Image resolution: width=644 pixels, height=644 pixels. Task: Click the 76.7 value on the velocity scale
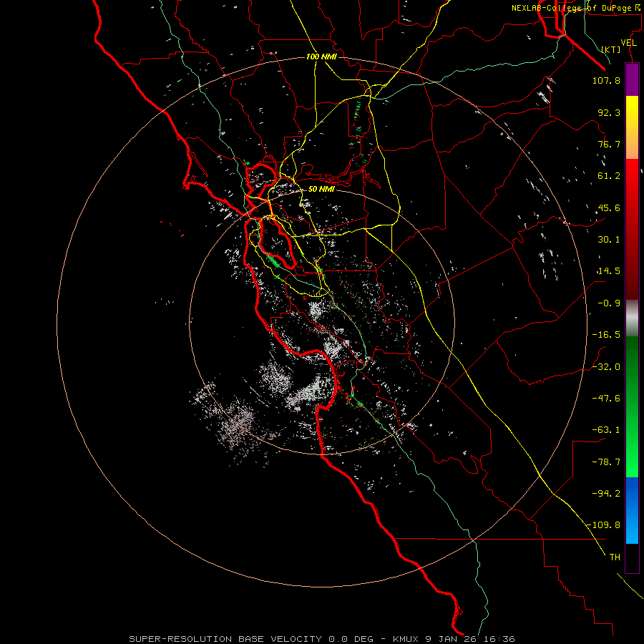tap(609, 144)
